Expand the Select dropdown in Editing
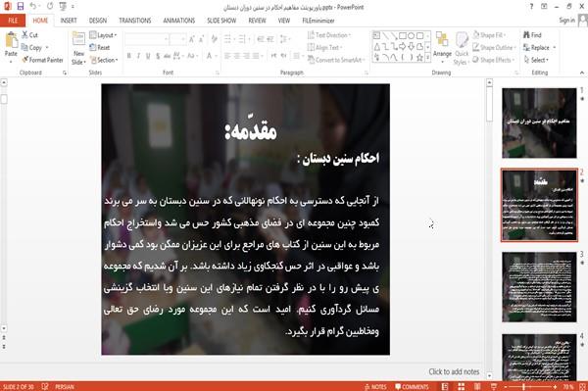Viewport: 588px width, 391px height. [537, 60]
